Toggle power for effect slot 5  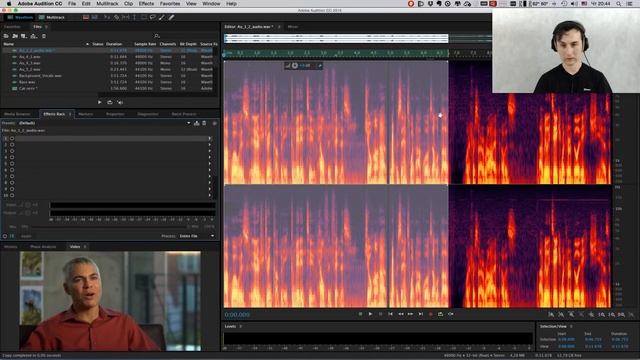12,164
